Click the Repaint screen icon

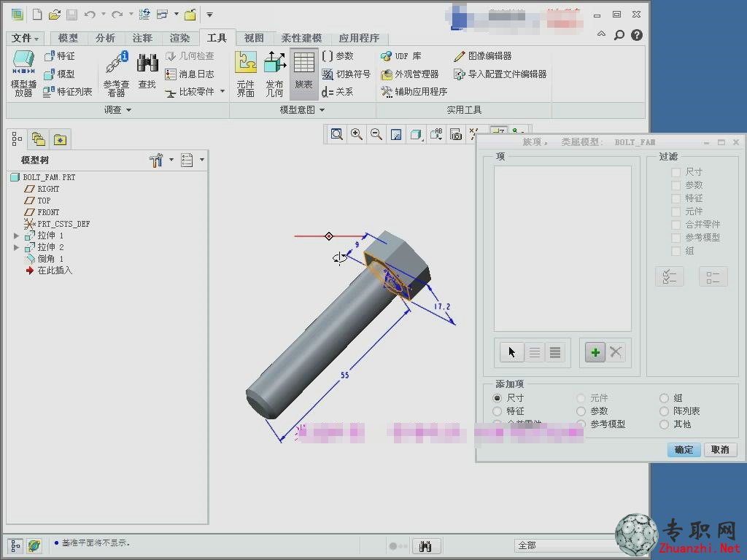pyautogui.click(x=396, y=134)
